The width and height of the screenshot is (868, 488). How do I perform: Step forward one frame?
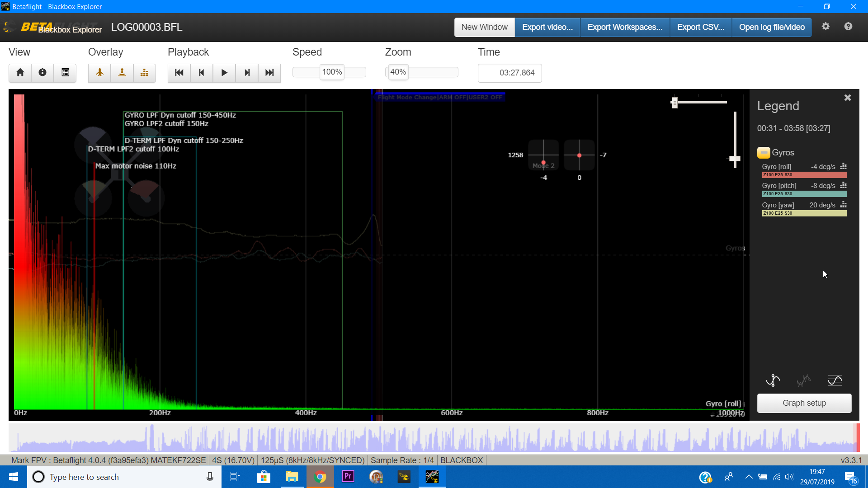(247, 73)
